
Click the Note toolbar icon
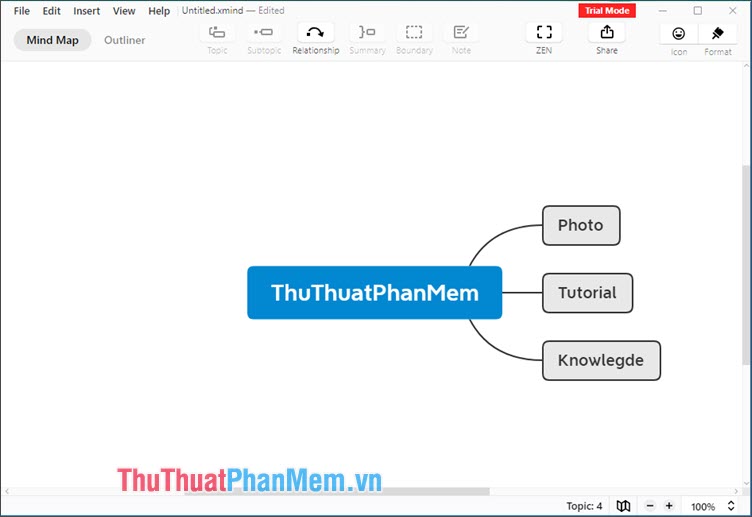pos(461,33)
